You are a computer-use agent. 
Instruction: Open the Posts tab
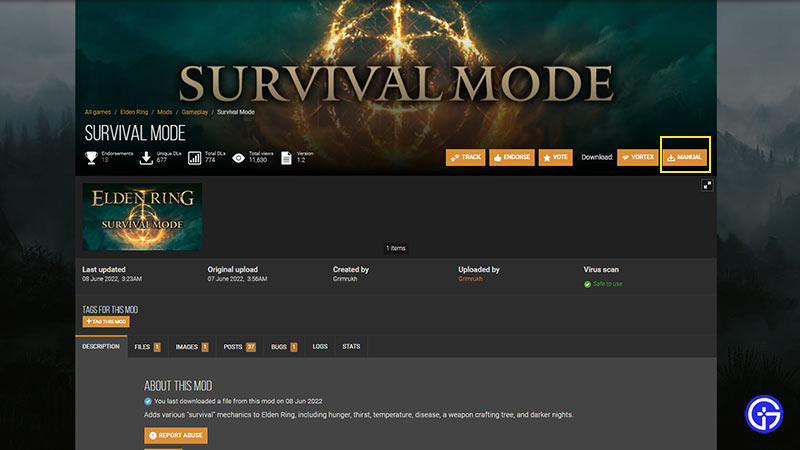[239, 347]
